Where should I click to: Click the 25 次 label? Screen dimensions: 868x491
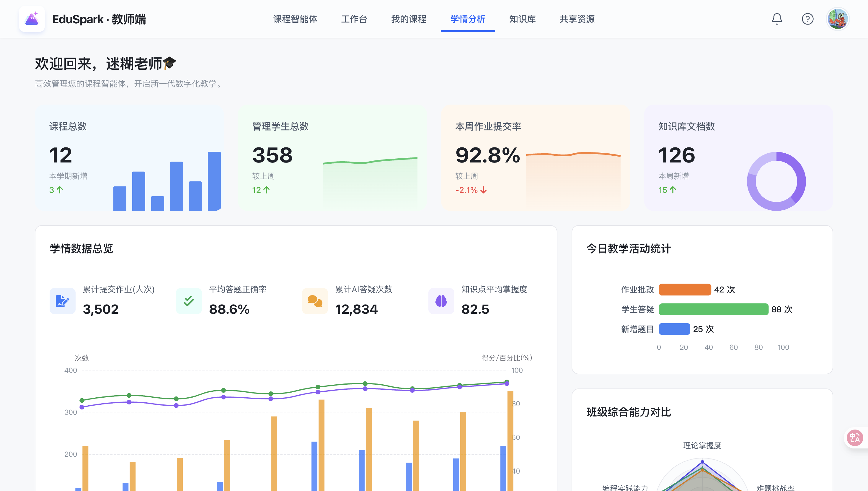point(703,329)
